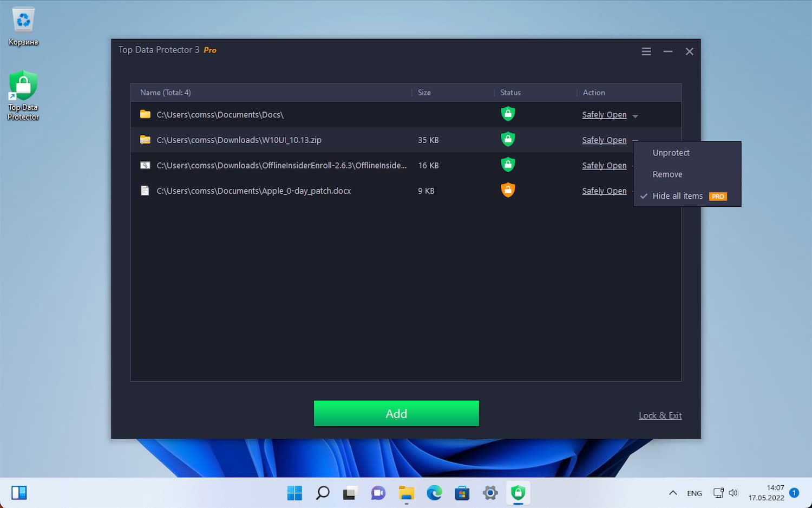Select the OfflineInsiderEnroll script file icon

tap(145, 165)
